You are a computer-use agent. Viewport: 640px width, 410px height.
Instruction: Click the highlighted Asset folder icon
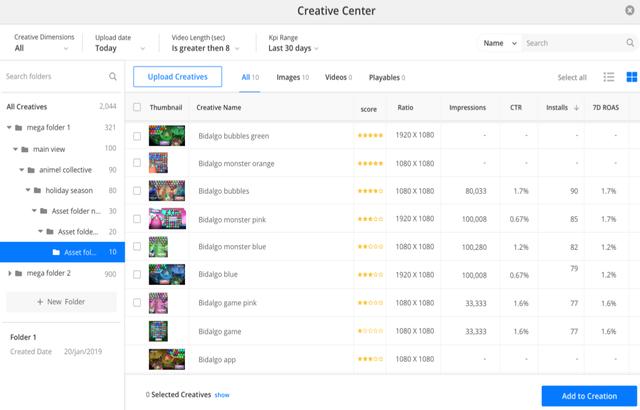56,252
